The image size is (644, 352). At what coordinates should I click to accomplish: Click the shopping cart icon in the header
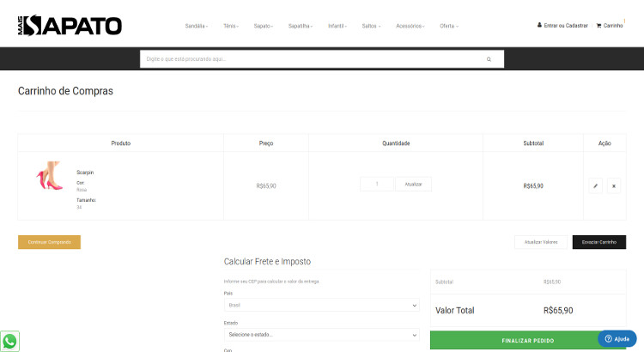click(x=598, y=26)
